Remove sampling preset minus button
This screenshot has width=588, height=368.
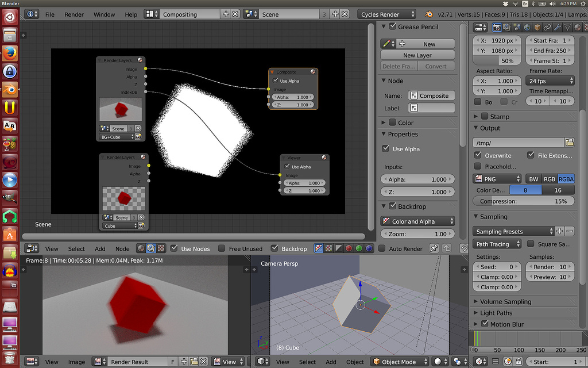(570, 231)
